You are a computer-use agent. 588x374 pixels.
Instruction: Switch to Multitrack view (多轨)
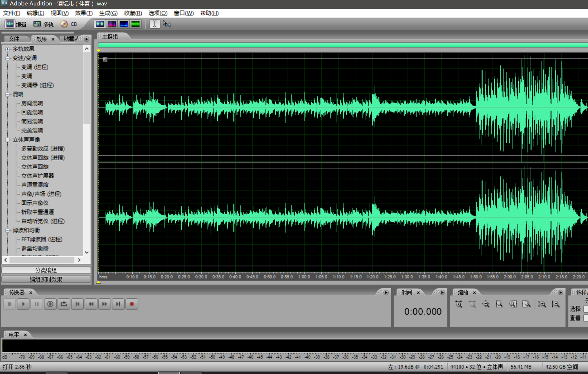(43, 24)
